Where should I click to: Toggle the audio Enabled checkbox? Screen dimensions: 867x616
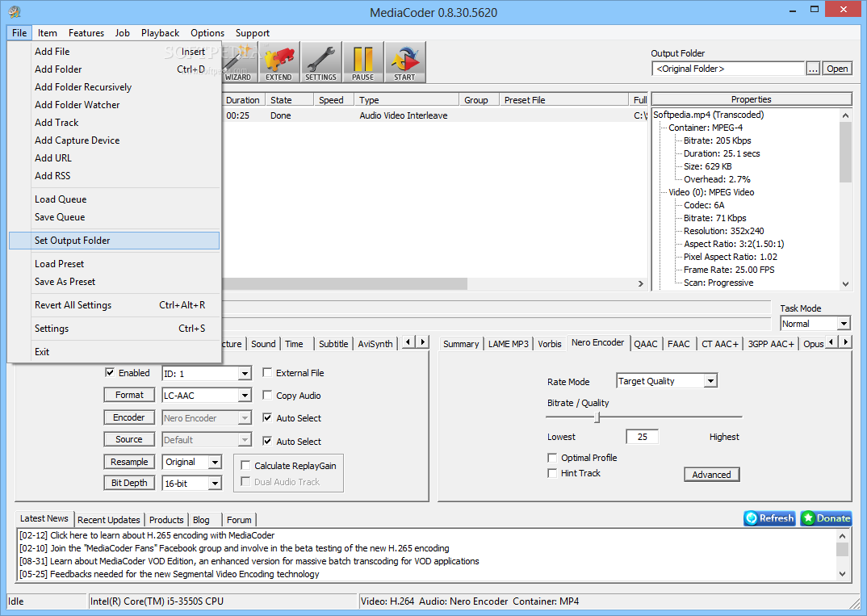point(110,373)
